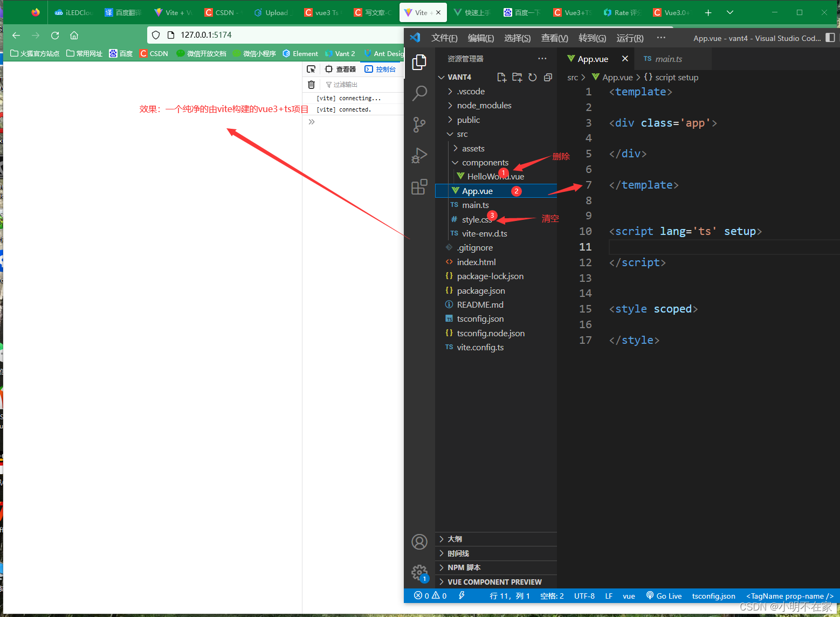Close the App.vue editor tab
The image size is (840, 617).
point(625,59)
